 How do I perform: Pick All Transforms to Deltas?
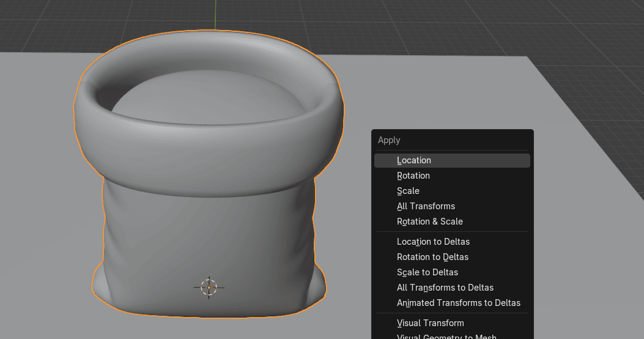click(445, 288)
